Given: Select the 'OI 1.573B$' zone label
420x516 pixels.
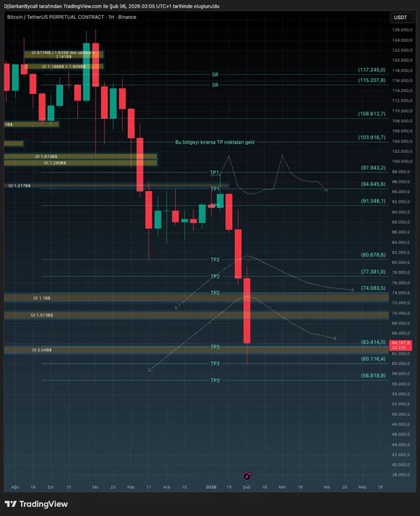Looking at the screenshot, I should click(x=42, y=315).
